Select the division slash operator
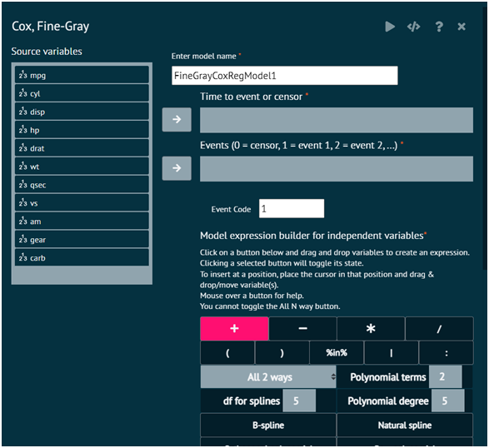The height and width of the screenshot is (448, 489). click(x=439, y=329)
